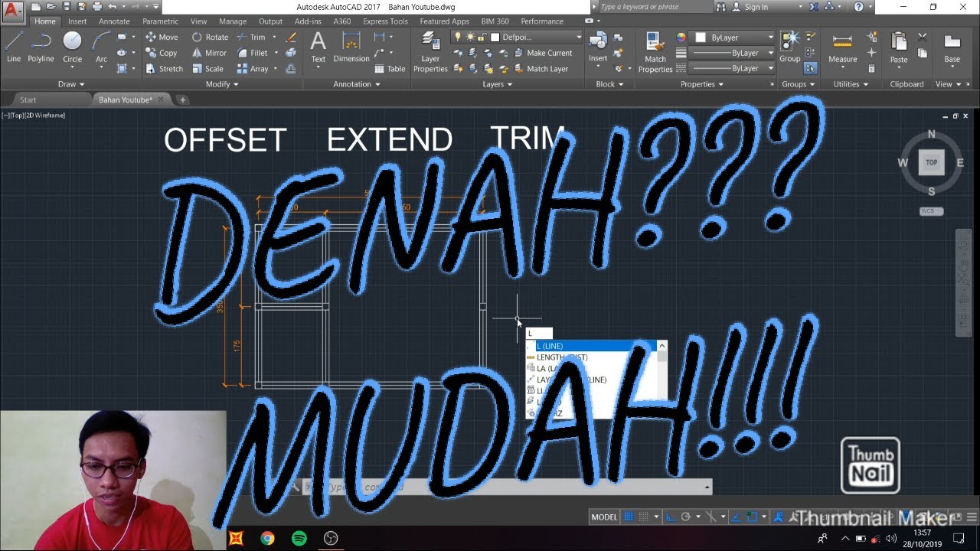Toggle ortho mode in status bar
Viewport: 980px width, 551px height.
671,517
